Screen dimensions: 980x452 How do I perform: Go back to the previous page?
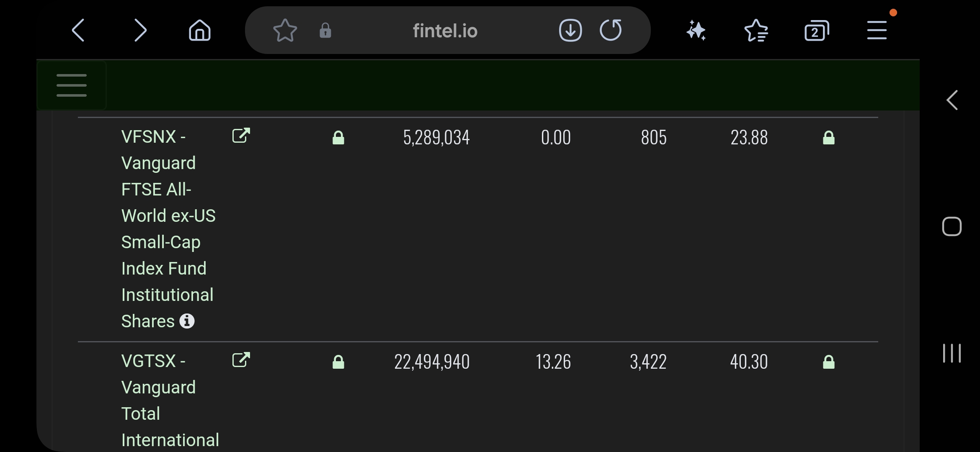coord(78,30)
